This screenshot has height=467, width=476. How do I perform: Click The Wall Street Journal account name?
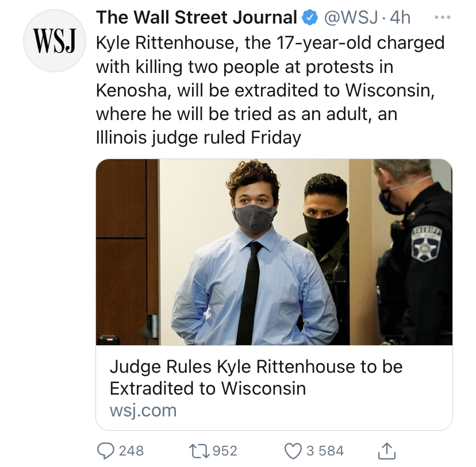point(197,17)
